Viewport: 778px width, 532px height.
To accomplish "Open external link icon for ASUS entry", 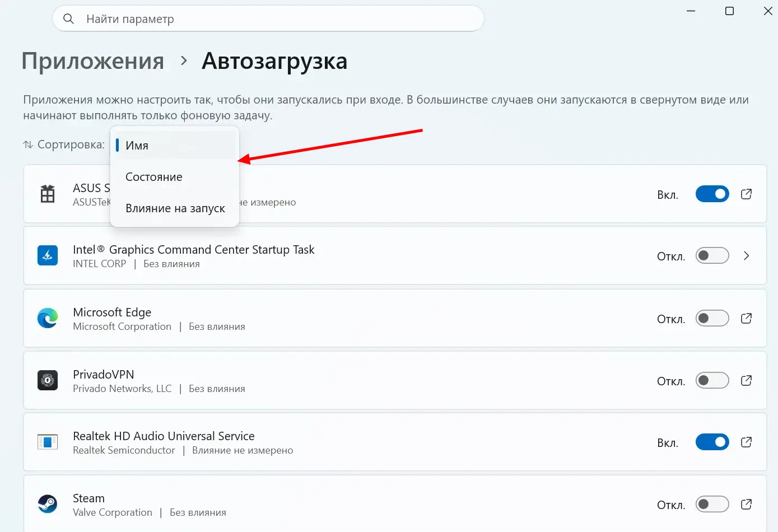I will tap(746, 194).
